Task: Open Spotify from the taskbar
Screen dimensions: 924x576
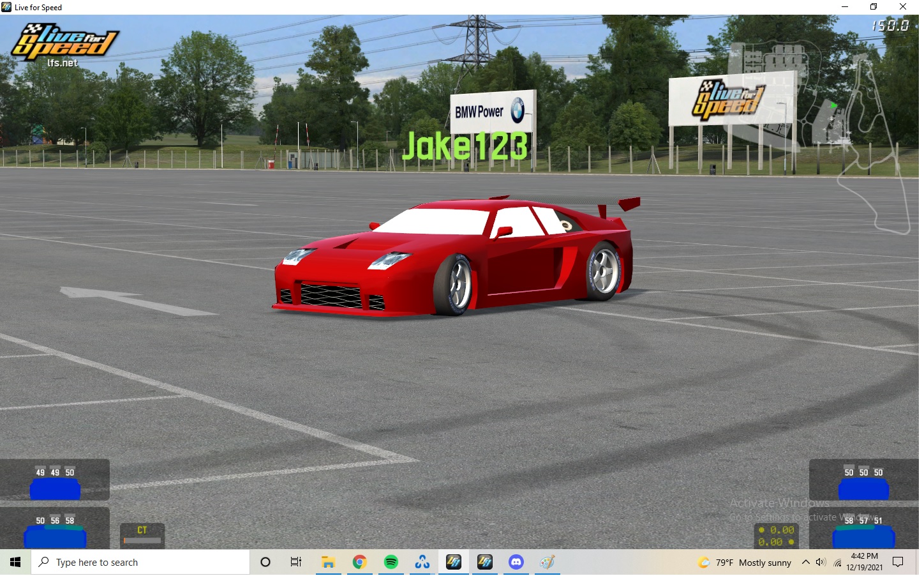Action: click(391, 562)
